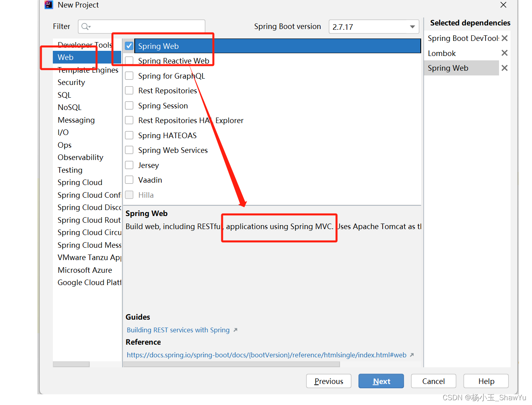Select the Testing category

70,170
